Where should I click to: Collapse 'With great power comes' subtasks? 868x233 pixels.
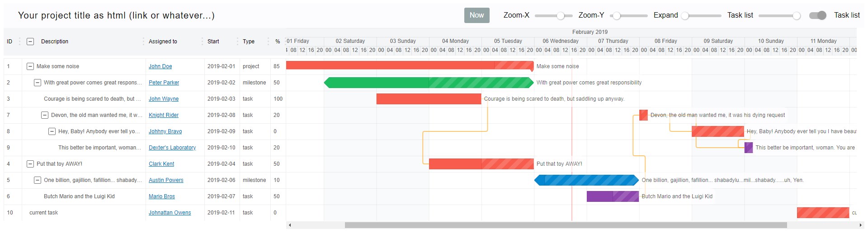pyautogui.click(x=38, y=83)
